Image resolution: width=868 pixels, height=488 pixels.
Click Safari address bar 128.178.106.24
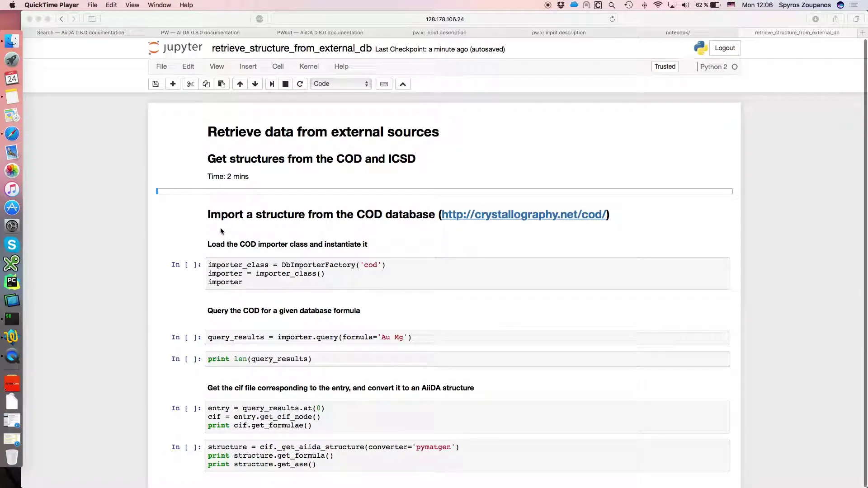444,19
